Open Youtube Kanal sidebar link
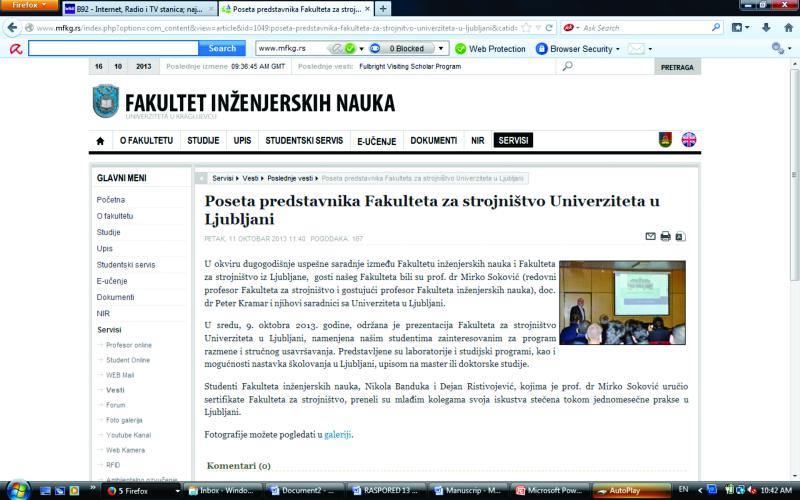The height and width of the screenshot is (500, 800). click(129, 435)
